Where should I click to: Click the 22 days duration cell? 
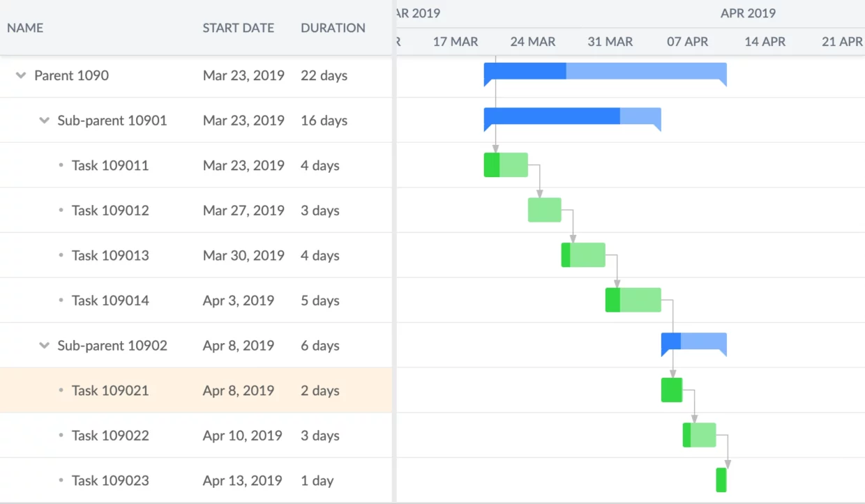click(324, 75)
